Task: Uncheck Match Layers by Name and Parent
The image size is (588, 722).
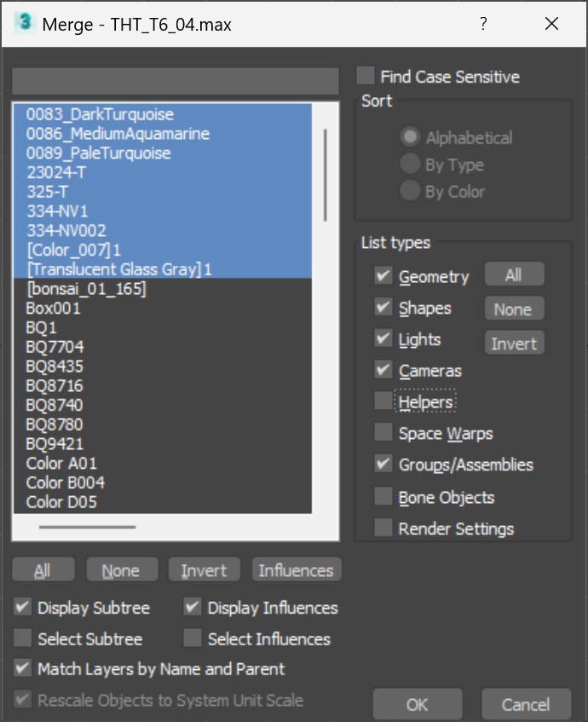Action: (x=23, y=669)
